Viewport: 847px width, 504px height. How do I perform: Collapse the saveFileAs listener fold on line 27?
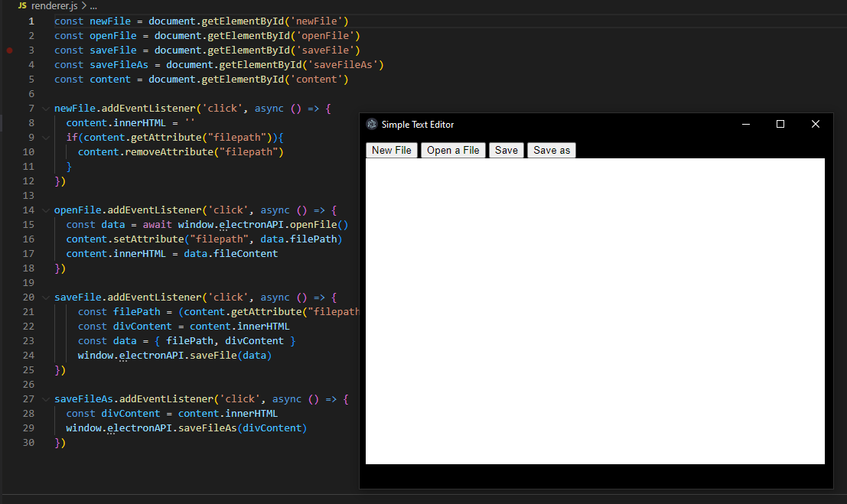pos(46,399)
